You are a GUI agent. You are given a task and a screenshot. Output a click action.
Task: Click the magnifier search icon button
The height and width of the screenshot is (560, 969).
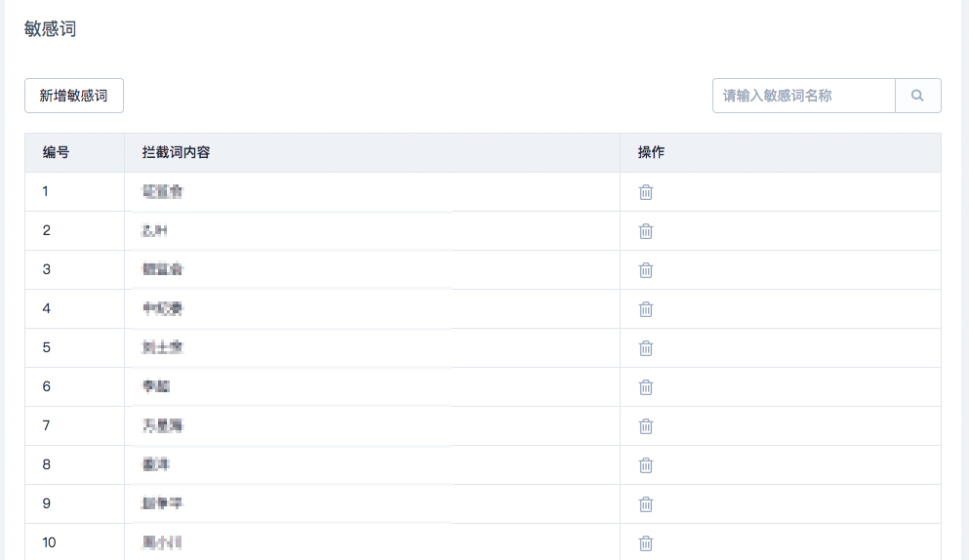pos(917,96)
